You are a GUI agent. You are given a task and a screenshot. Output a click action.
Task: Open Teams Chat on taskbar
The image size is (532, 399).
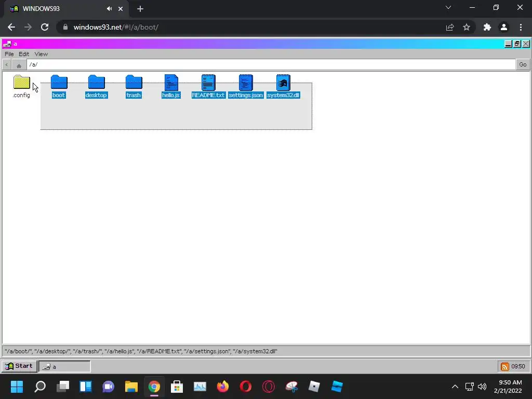click(x=108, y=387)
